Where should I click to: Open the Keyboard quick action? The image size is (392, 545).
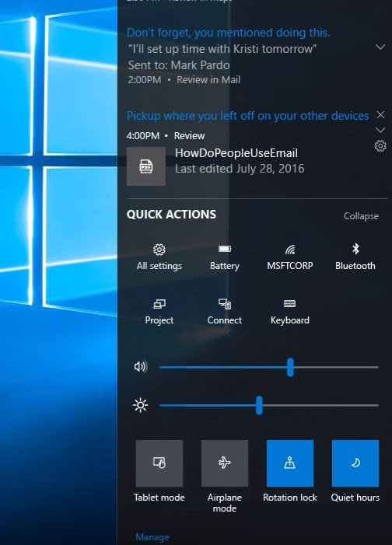point(290,312)
